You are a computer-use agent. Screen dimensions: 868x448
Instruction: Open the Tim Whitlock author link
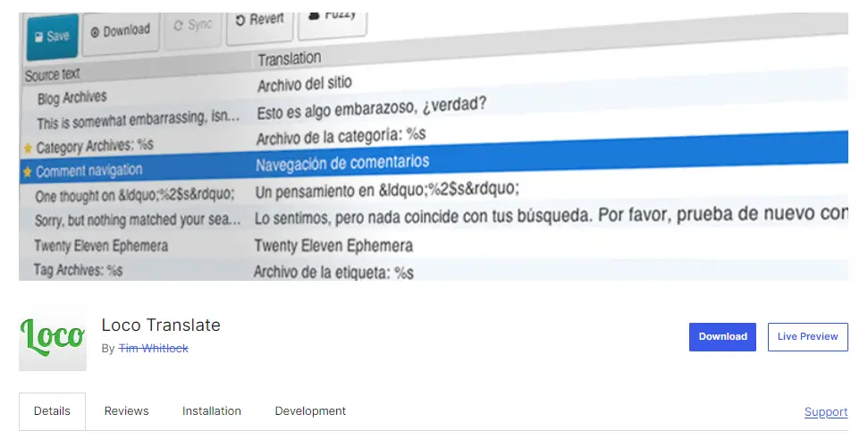tap(154, 349)
